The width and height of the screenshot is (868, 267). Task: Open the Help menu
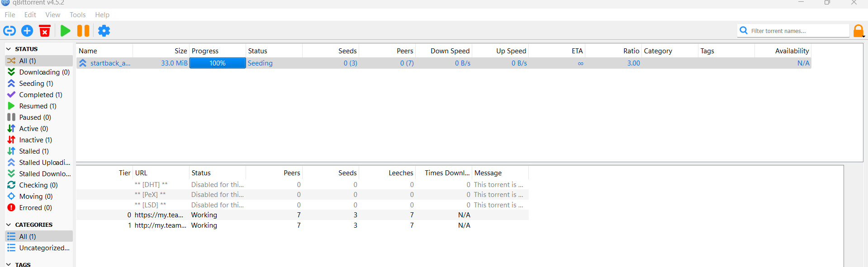click(x=102, y=15)
